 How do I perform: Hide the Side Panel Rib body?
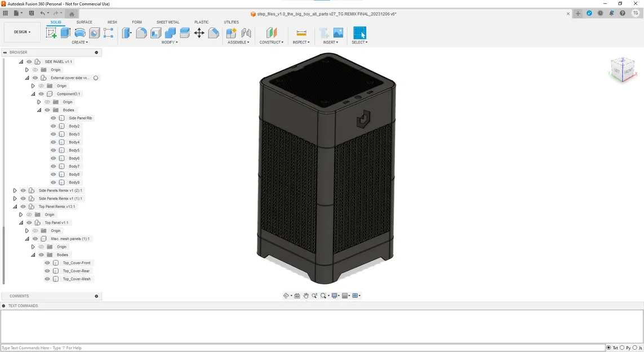[x=53, y=118]
